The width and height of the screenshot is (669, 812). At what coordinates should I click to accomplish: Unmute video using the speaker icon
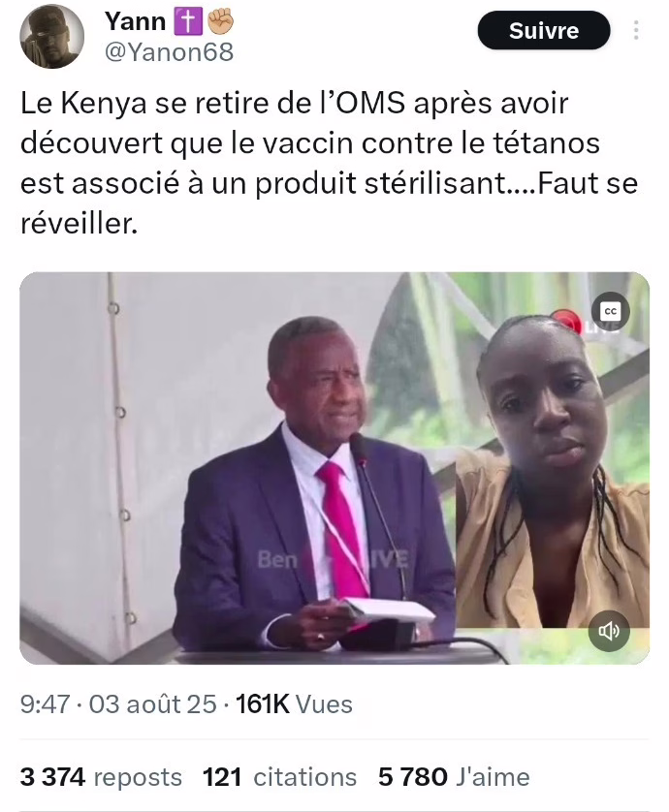click(609, 630)
